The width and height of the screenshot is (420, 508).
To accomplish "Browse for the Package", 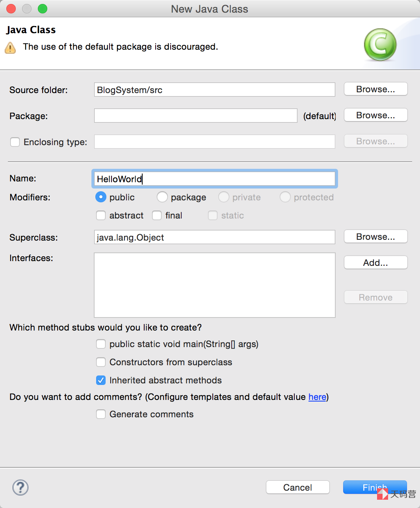I will (375, 115).
